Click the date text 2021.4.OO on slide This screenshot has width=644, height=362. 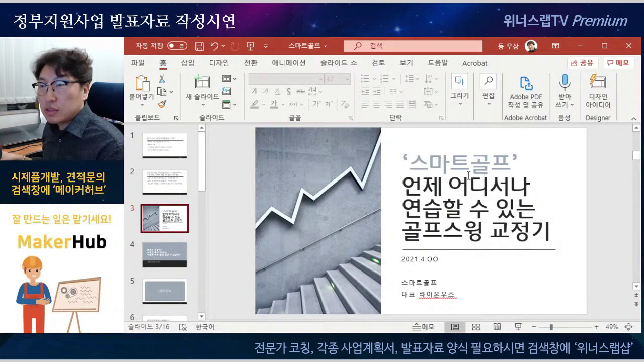[x=420, y=259]
